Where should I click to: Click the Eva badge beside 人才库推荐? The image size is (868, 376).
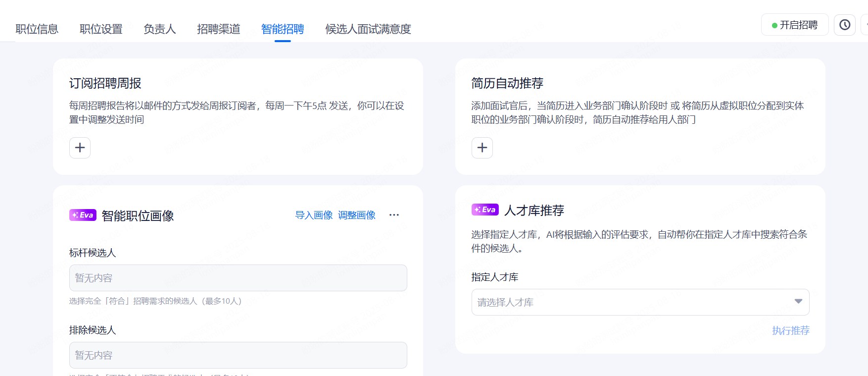[485, 210]
